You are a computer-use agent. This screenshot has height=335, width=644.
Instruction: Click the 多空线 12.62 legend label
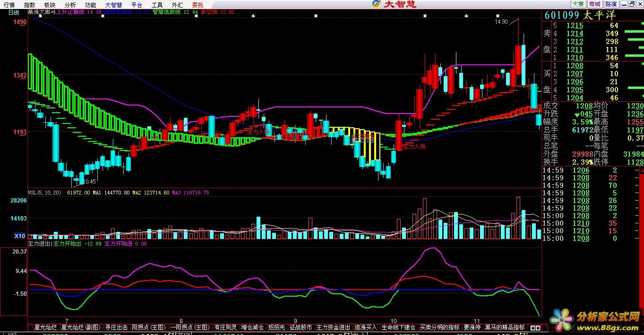pyautogui.click(x=217, y=12)
